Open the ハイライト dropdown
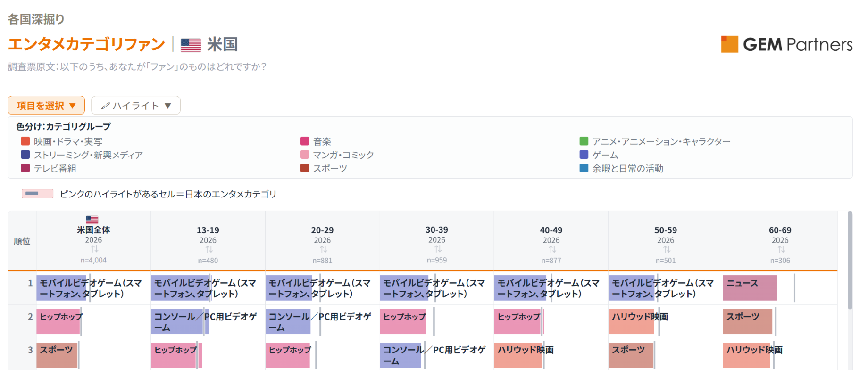The width and height of the screenshot is (868, 377). (136, 105)
